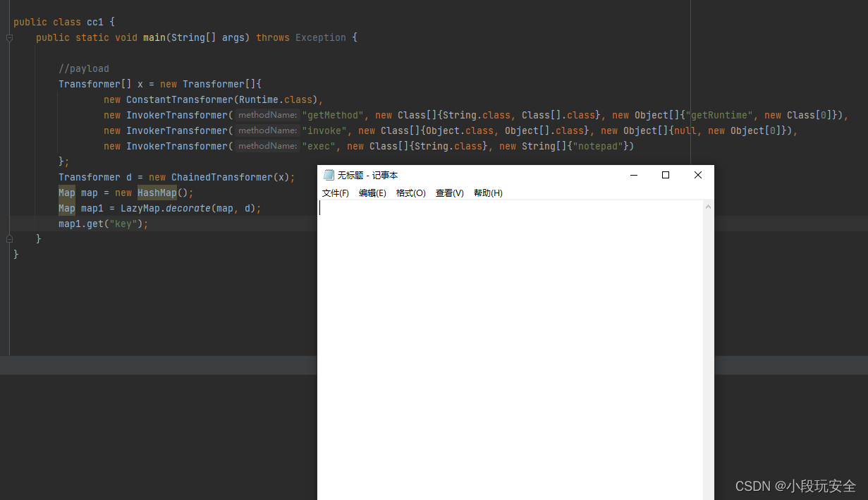Collapse the main method fold marker
The image size is (868, 500).
pos(9,38)
